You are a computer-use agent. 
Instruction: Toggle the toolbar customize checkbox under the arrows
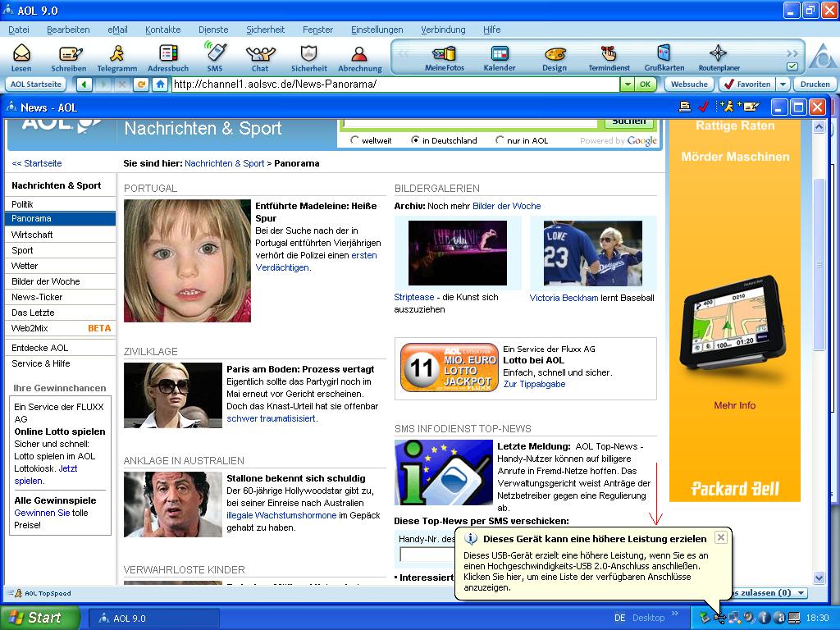pyautogui.click(x=792, y=67)
